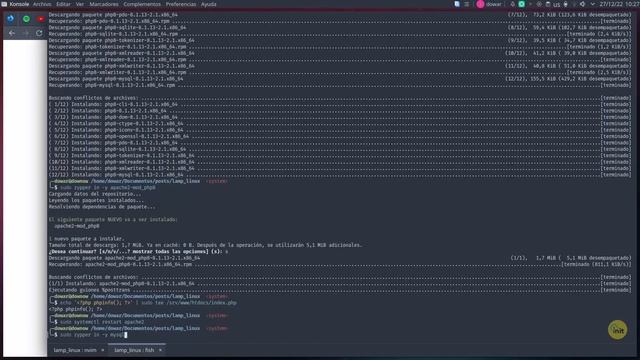The width and height of the screenshot is (640, 360).
Task: Click the 'Leyendo los paquetes instalados...' line
Action: [x=96, y=200]
